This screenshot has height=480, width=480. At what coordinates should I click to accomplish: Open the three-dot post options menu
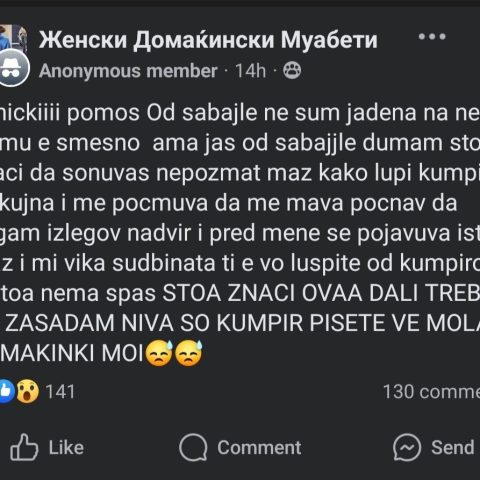pyautogui.click(x=432, y=36)
